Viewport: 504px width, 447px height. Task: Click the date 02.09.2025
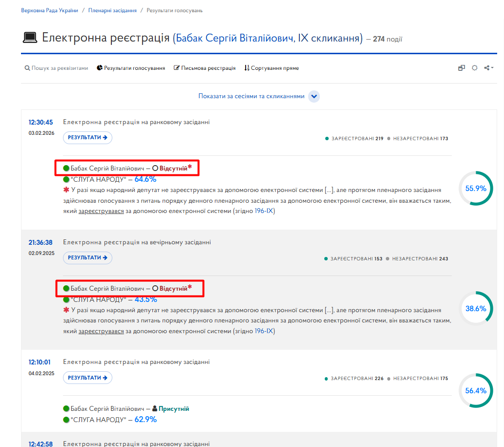42,253
